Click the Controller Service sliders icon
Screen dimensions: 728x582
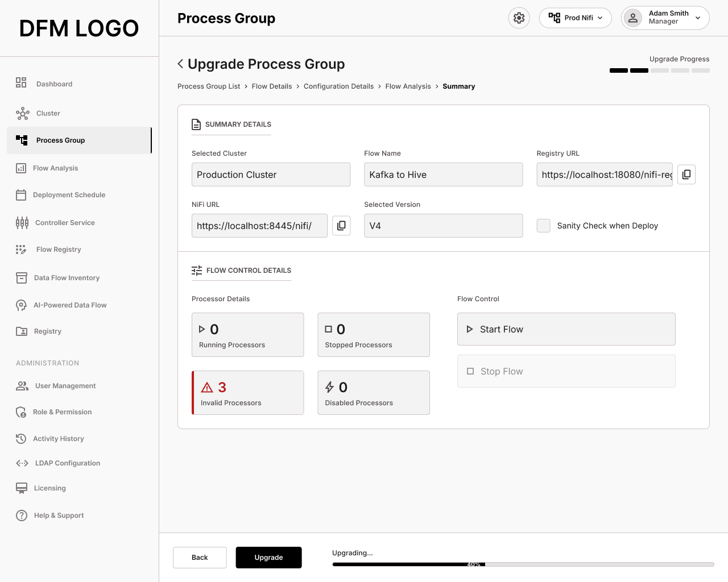point(22,223)
